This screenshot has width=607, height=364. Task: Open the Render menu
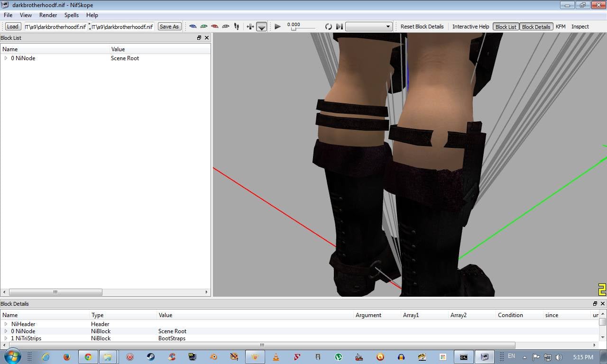[48, 15]
